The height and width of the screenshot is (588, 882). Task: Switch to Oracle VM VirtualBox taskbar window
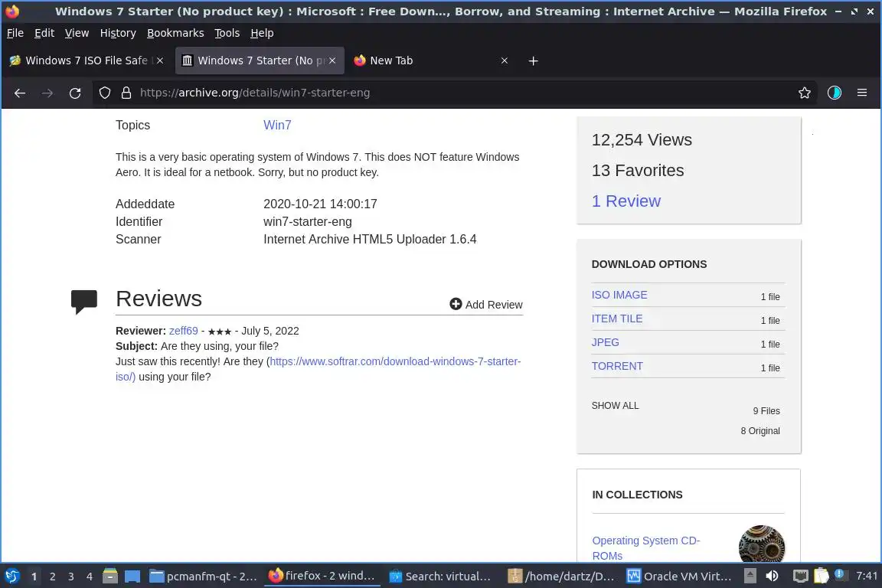point(680,577)
